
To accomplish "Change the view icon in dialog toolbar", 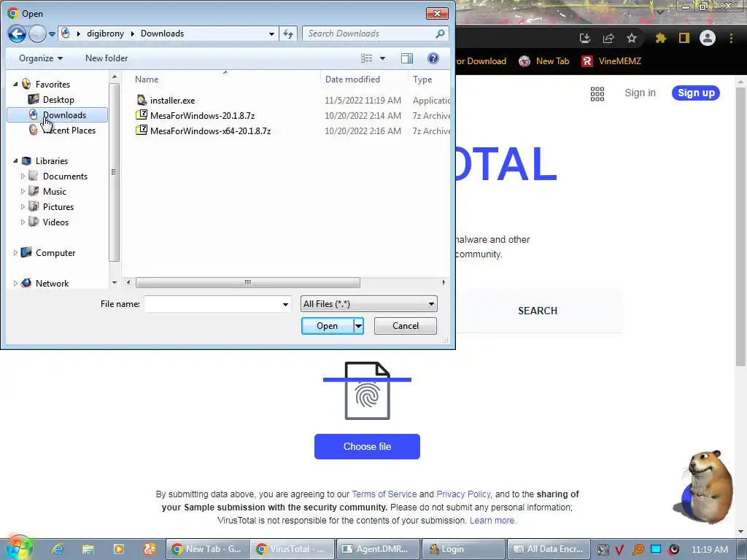I will coord(366,58).
